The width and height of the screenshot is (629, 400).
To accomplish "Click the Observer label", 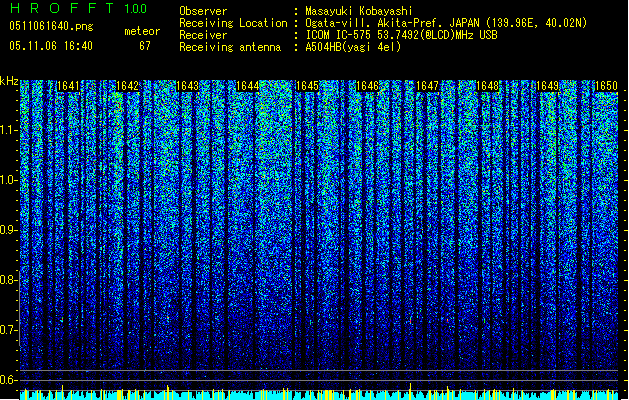I will tap(203, 11).
